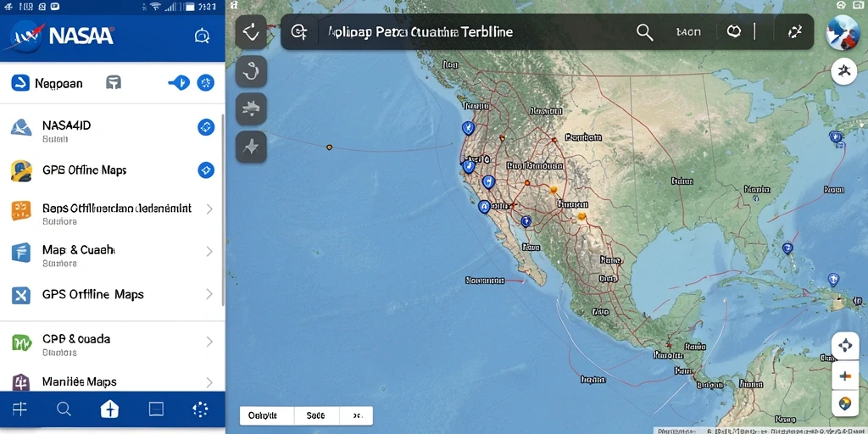Click the blue X icon of GPS Offline Maps

coord(21,295)
